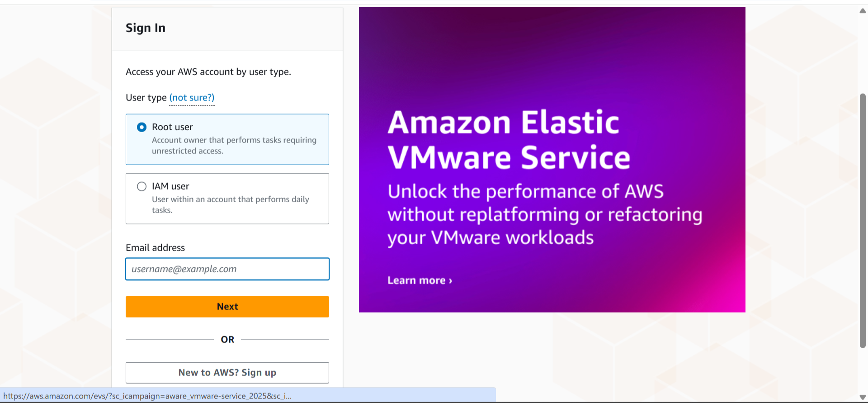This screenshot has height=403, width=868.
Task: Open the "not sure?" user type help link
Action: (x=192, y=98)
